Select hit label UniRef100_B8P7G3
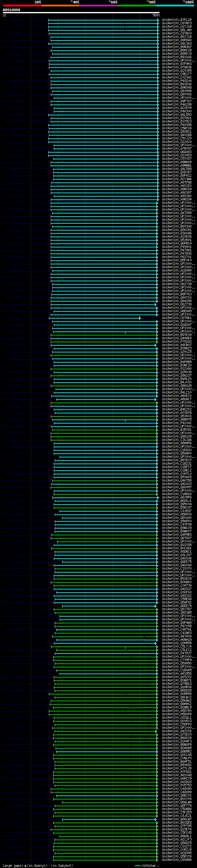 point(177,294)
